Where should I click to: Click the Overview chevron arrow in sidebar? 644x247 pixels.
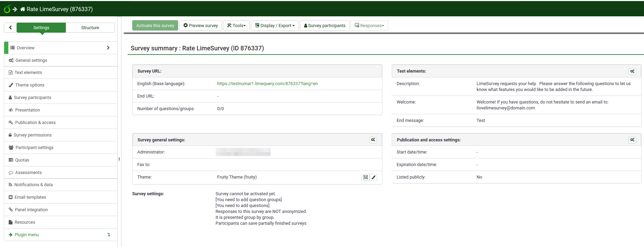pyautogui.click(x=108, y=48)
